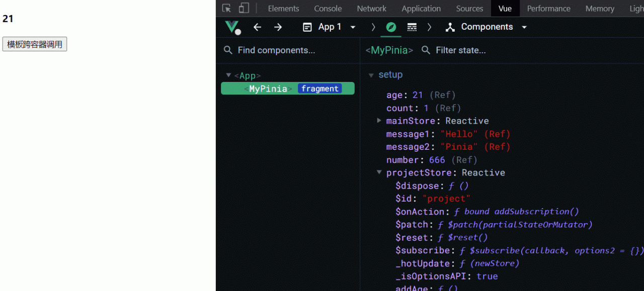Open the App 1 selector dropdown
Screen dimensions: 644x291
330,27
